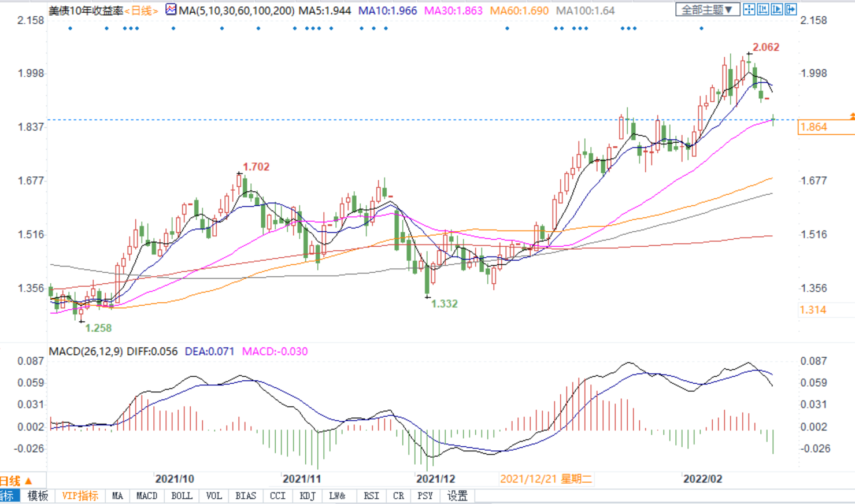The width and height of the screenshot is (855, 504).
Task: Click the horizontal compress chart icon
Action: coord(763,9)
